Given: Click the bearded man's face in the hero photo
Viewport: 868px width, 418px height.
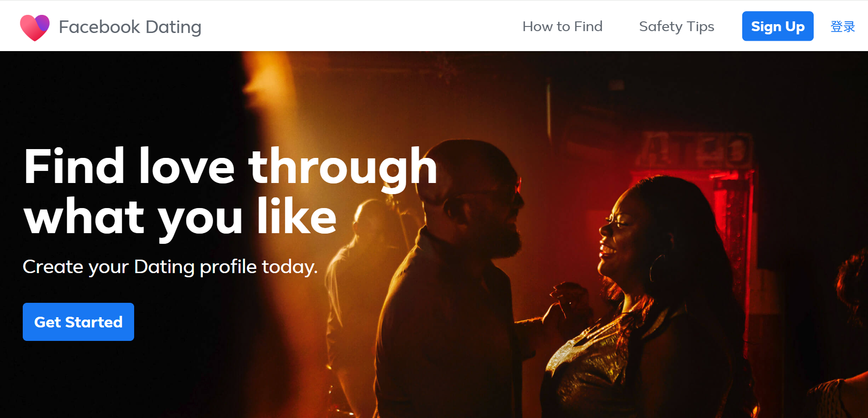Looking at the screenshot, I should (x=487, y=204).
